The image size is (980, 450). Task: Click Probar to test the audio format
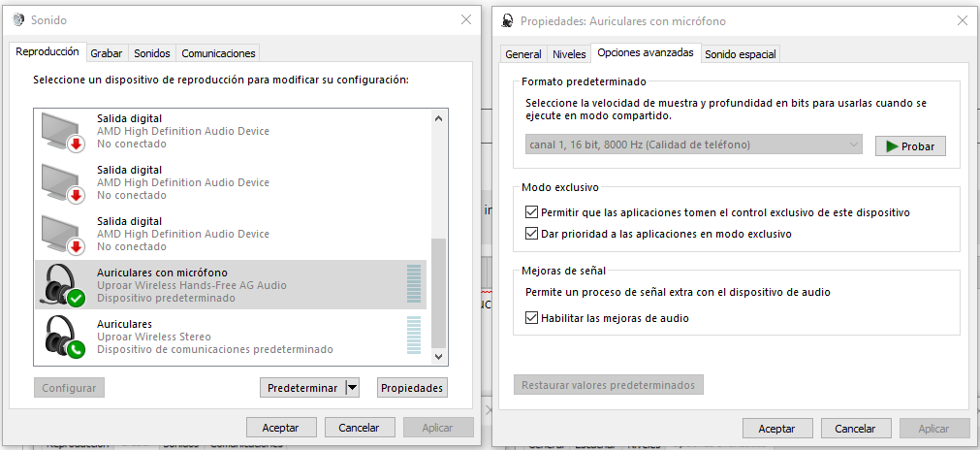910,146
